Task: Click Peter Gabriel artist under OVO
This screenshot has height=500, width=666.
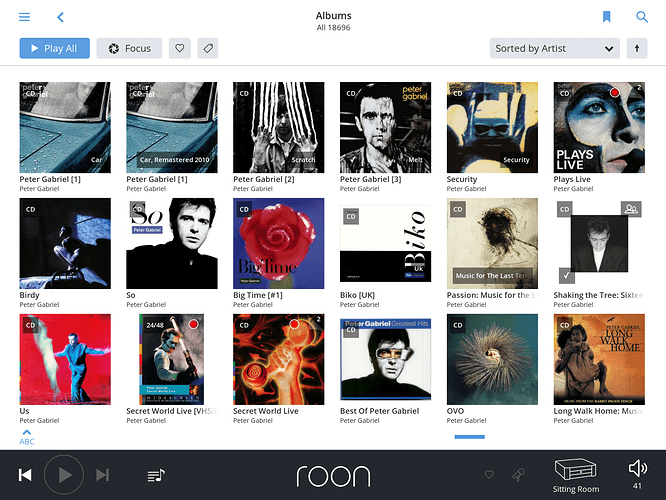Action: pos(466,421)
